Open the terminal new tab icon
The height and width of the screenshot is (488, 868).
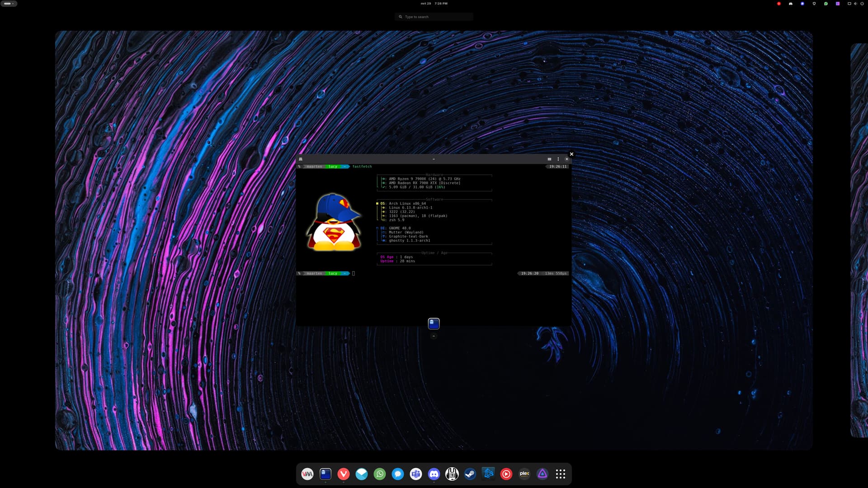[x=301, y=159]
